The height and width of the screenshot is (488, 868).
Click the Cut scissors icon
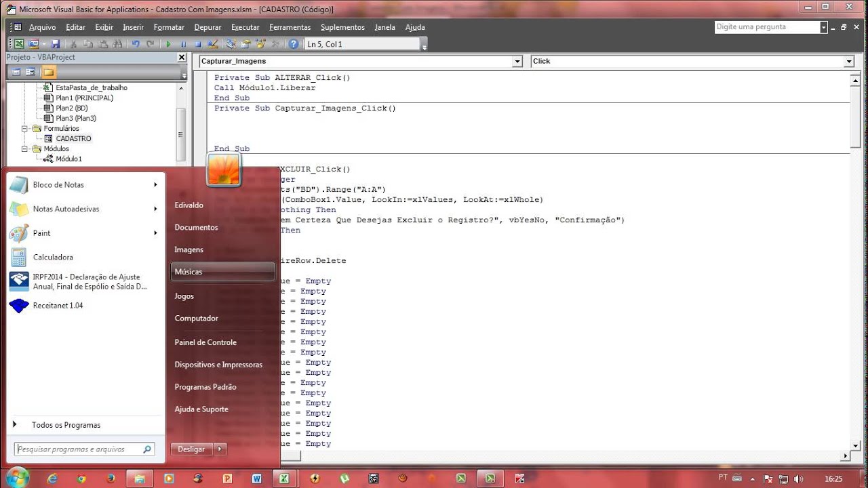point(74,44)
